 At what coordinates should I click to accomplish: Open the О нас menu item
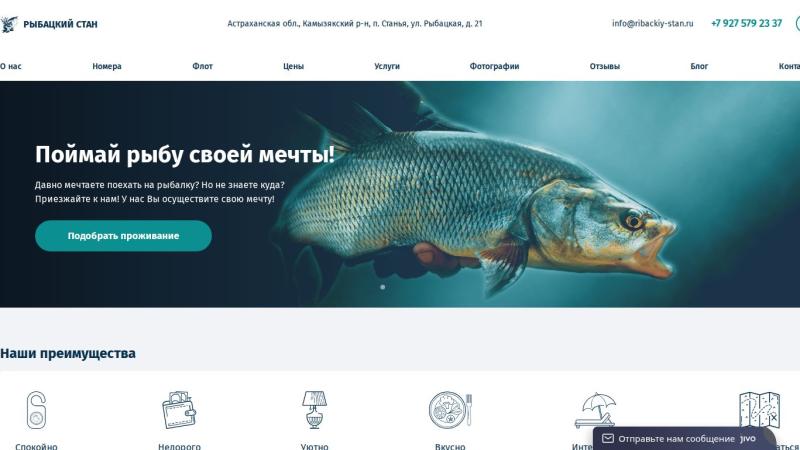pyautogui.click(x=11, y=66)
